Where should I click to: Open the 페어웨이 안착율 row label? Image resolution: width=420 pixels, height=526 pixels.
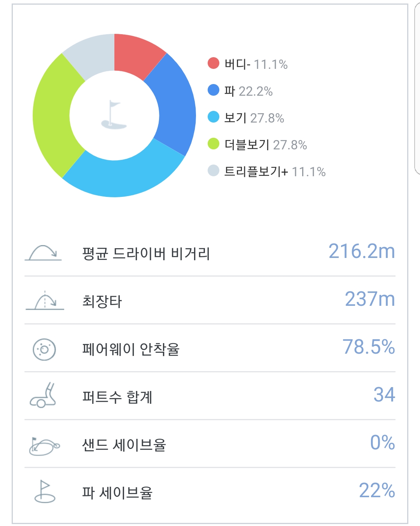(x=131, y=349)
